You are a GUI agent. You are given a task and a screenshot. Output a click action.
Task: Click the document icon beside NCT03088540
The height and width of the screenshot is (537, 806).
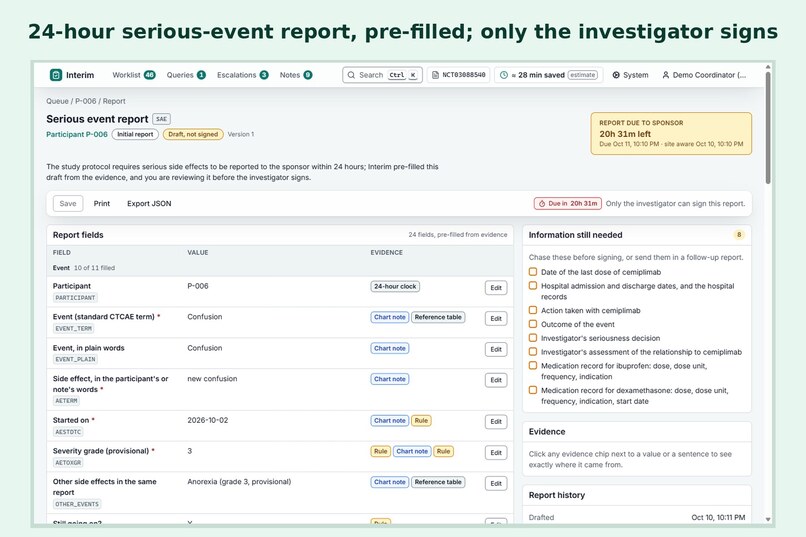coord(435,75)
